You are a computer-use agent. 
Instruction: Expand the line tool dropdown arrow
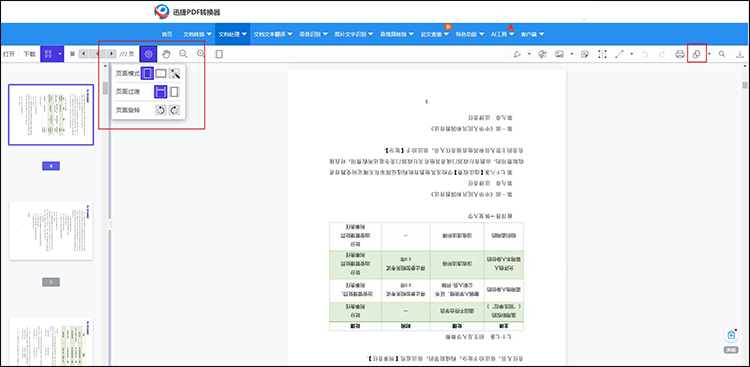point(631,54)
